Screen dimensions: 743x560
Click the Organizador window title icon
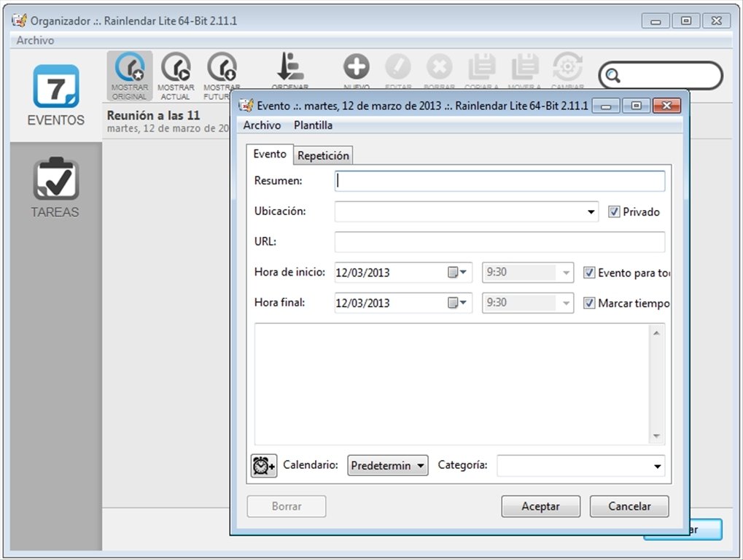click(x=20, y=20)
